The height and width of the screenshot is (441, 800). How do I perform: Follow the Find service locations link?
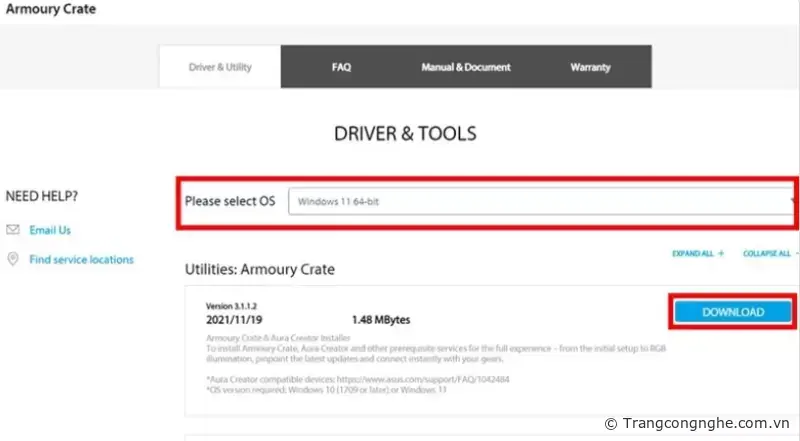pos(81,259)
